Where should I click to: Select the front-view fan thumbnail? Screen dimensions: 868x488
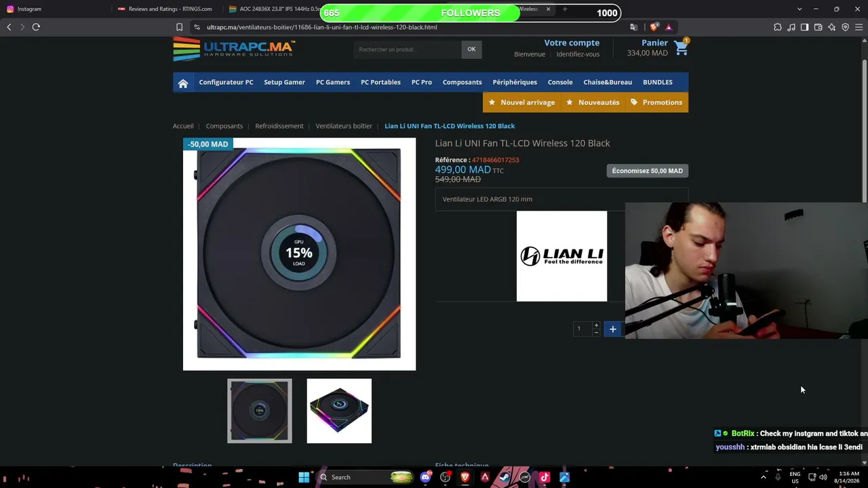point(260,411)
